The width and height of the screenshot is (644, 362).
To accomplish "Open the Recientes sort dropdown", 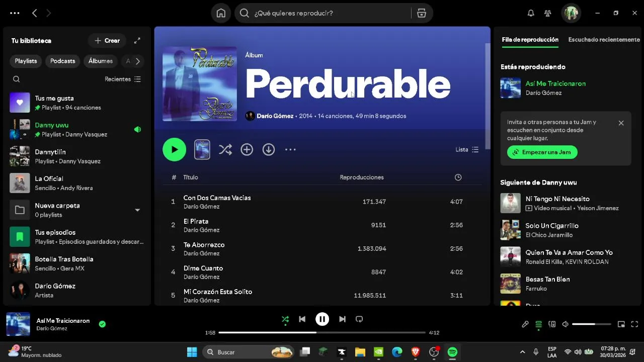I will pyautogui.click(x=123, y=79).
